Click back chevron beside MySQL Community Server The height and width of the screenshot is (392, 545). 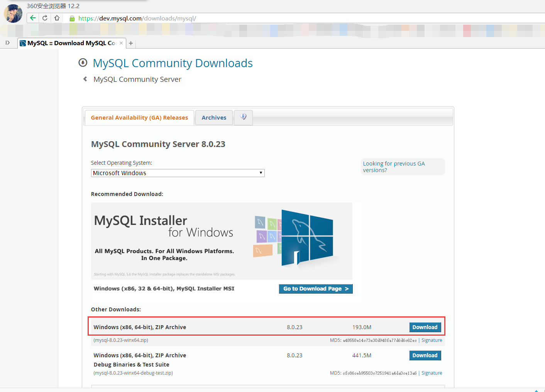pos(85,79)
